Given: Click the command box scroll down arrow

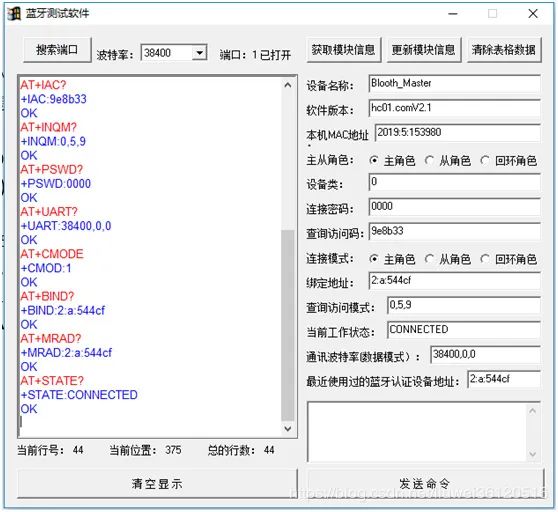Looking at the screenshot, I should 532,454.
